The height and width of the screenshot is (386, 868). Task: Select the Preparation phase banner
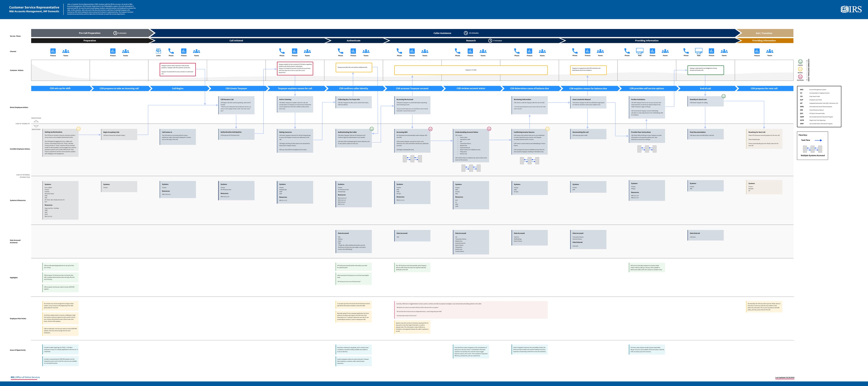90,40
